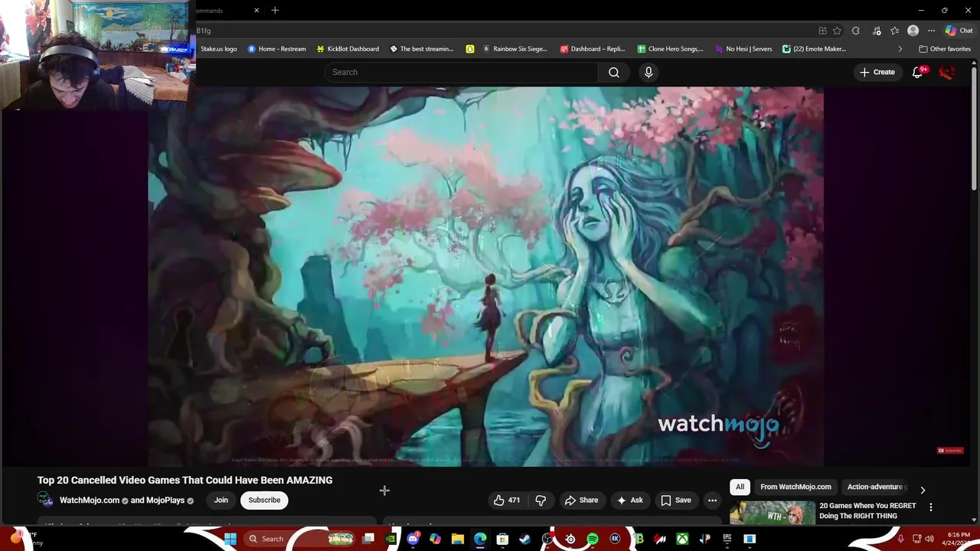This screenshot has width=980, height=551.
Task: Open Microsoft Store from the taskbar
Action: click(x=502, y=539)
